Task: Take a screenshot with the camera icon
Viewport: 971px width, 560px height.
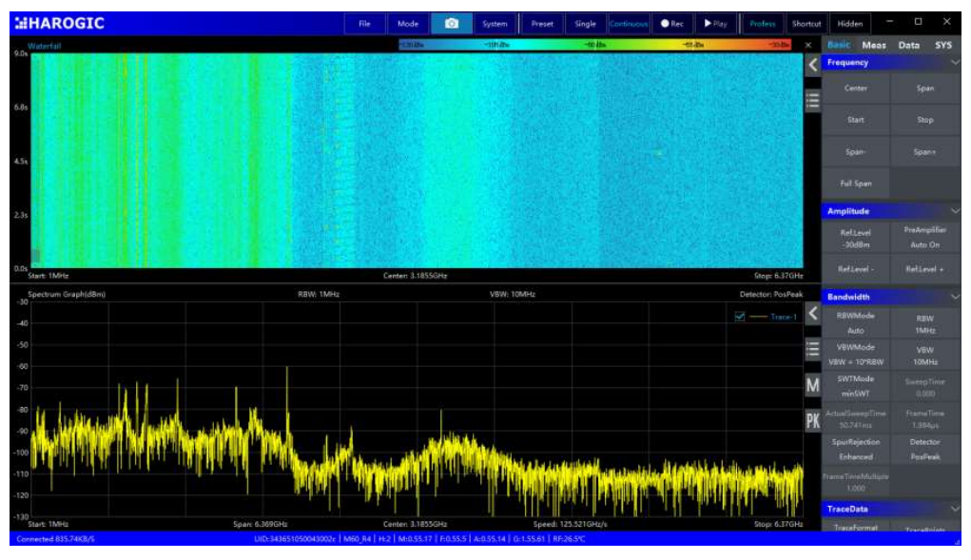Action: 452,24
